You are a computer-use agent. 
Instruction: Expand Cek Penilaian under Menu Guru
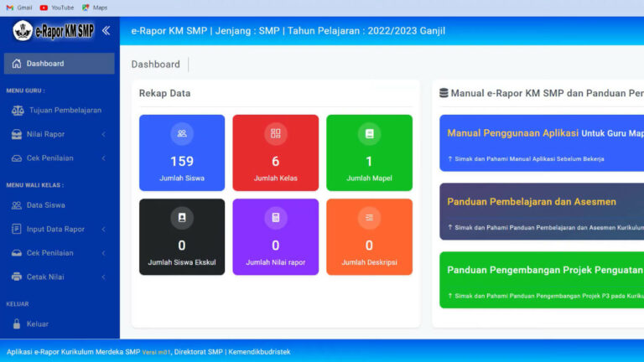click(x=103, y=158)
